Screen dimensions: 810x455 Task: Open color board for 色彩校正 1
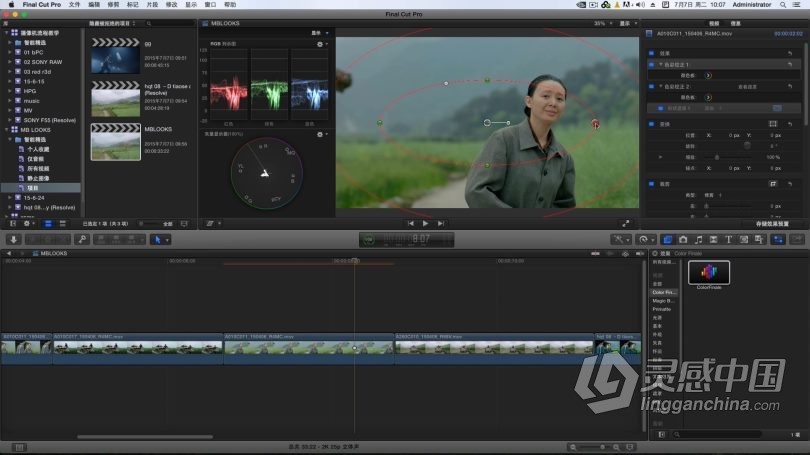tap(708, 75)
